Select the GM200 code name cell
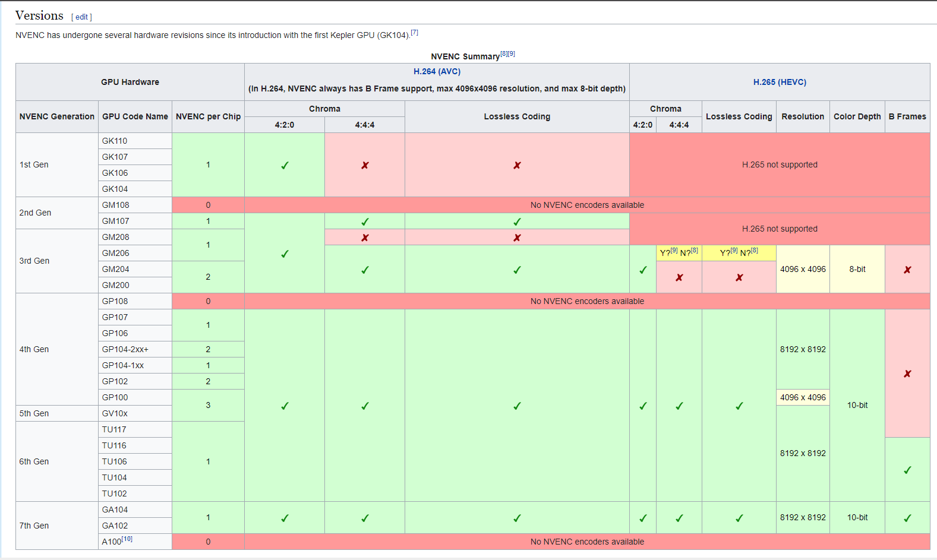 [135, 285]
